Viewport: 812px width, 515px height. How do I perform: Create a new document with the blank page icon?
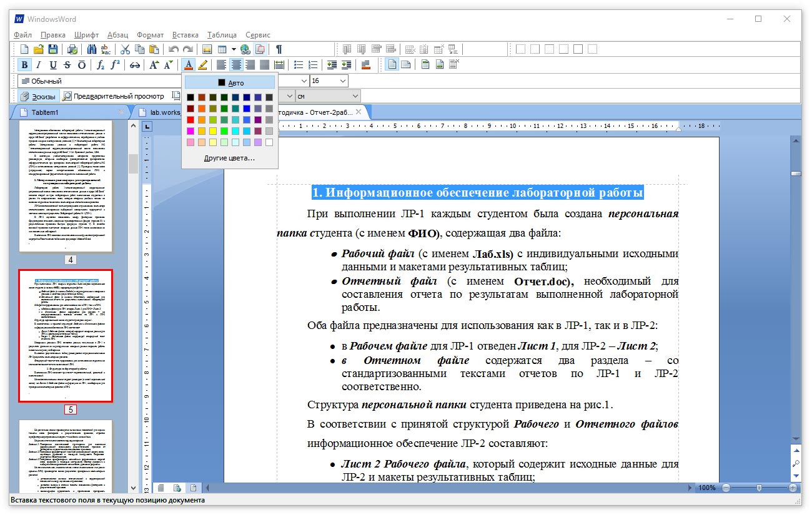(x=24, y=49)
